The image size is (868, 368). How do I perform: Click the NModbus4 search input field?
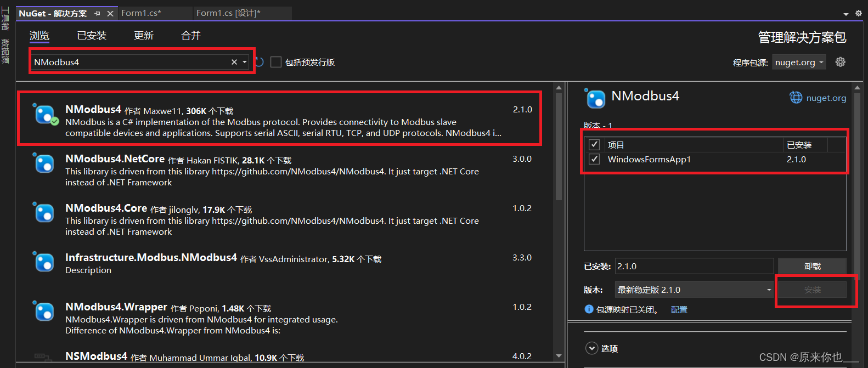click(x=131, y=62)
